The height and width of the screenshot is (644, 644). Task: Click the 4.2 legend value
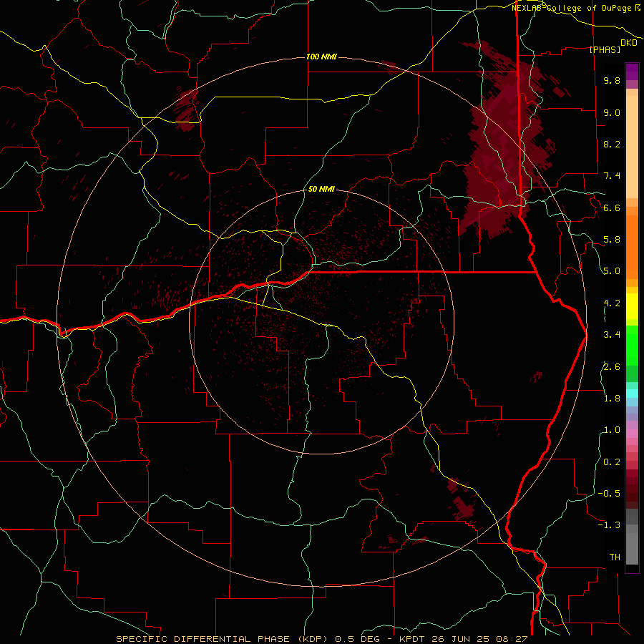pyautogui.click(x=612, y=303)
